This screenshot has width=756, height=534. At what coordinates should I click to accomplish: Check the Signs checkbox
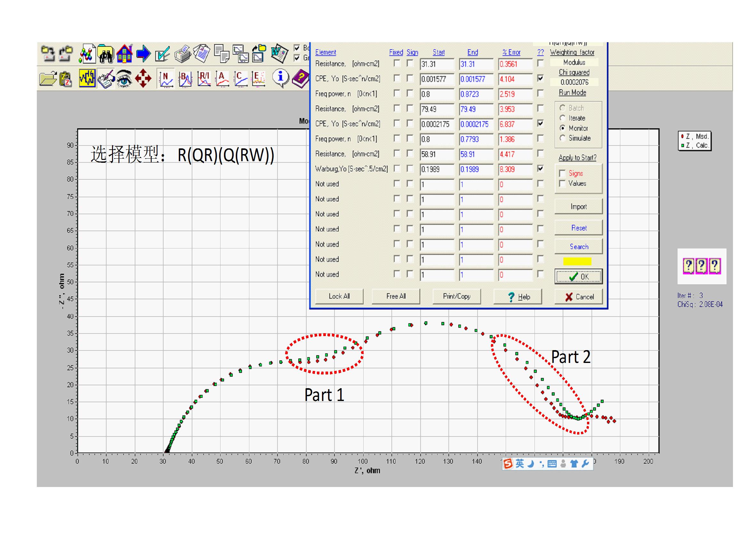coord(562,173)
